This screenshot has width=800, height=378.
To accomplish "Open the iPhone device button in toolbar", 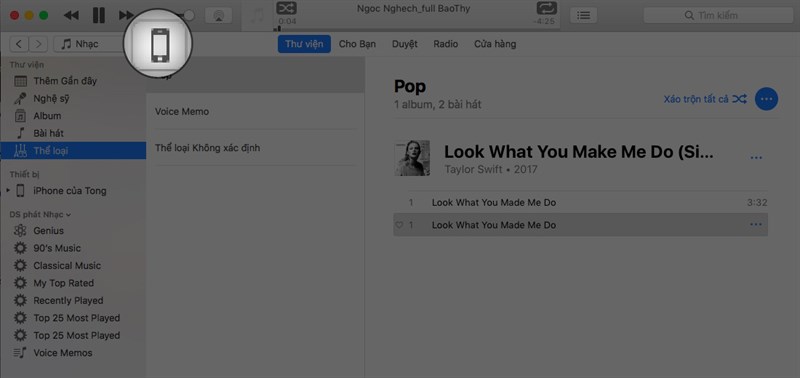I will click(160, 45).
